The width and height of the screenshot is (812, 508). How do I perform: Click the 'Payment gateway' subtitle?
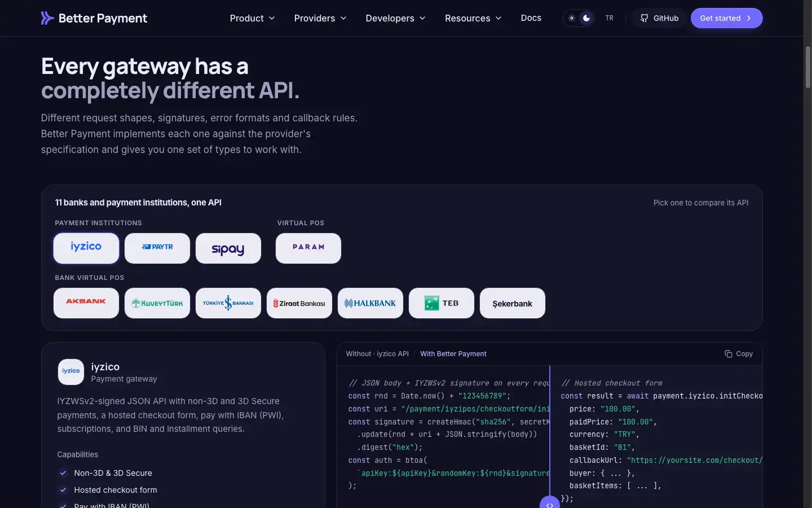[124, 379]
